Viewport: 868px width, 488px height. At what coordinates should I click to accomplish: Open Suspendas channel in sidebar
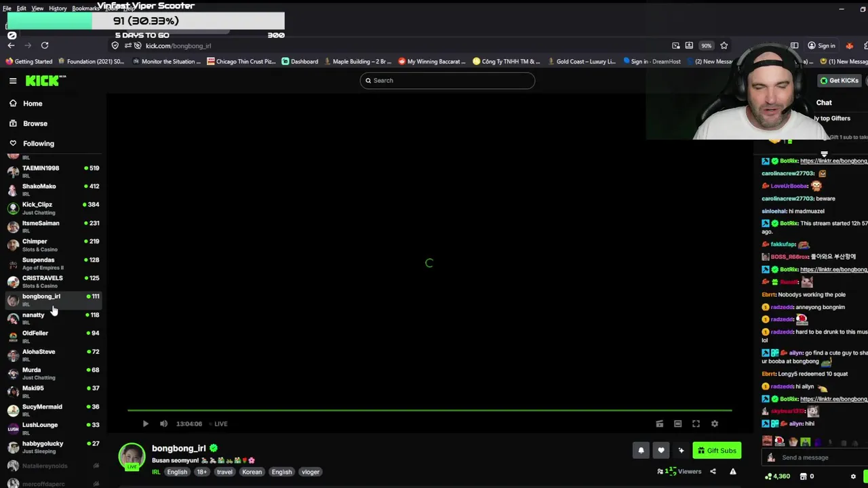[53, 263]
